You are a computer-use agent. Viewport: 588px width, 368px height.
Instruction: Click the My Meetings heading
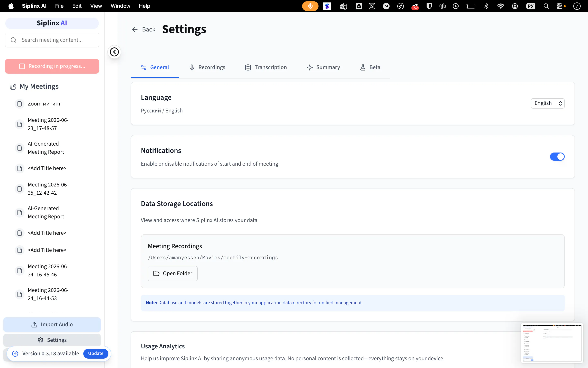[x=39, y=86]
